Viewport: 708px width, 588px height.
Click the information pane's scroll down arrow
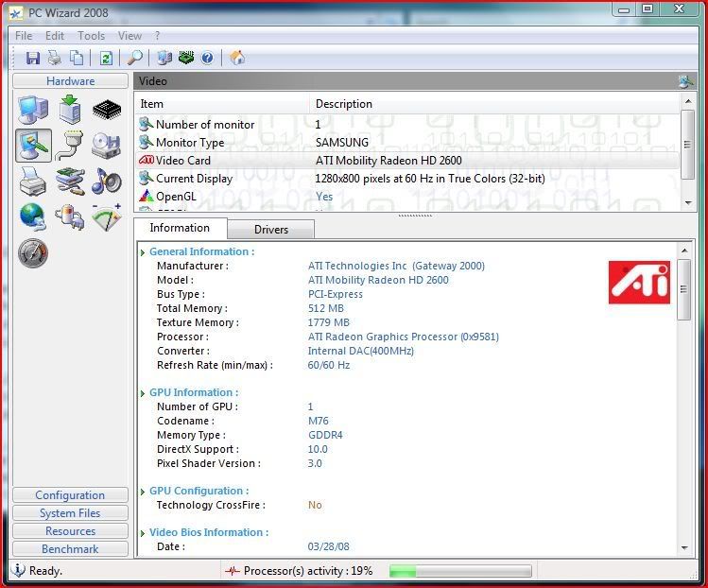[x=684, y=547]
